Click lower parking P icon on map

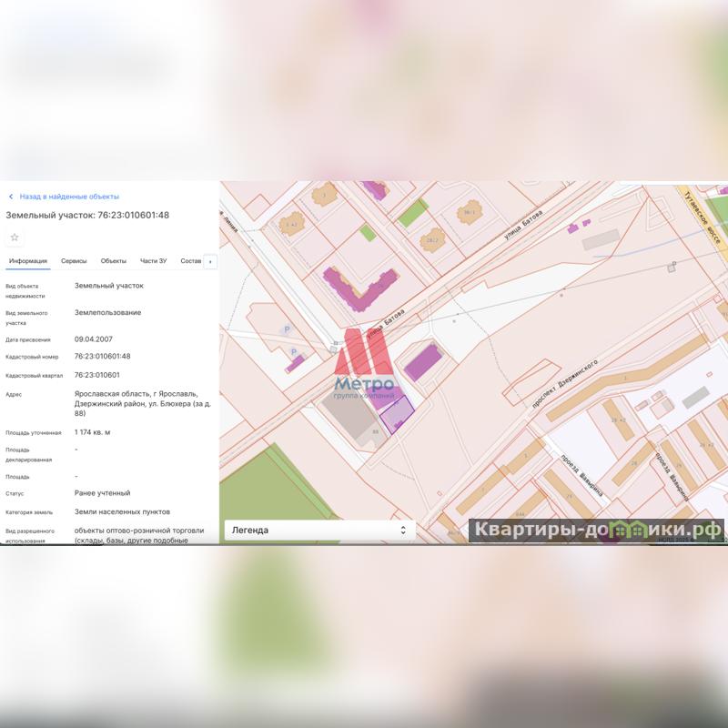(293, 351)
